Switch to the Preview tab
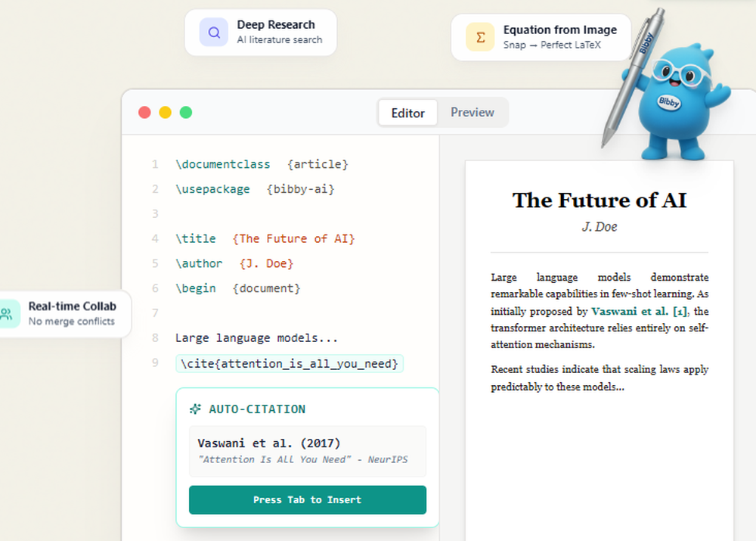756x541 pixels. 472,113
